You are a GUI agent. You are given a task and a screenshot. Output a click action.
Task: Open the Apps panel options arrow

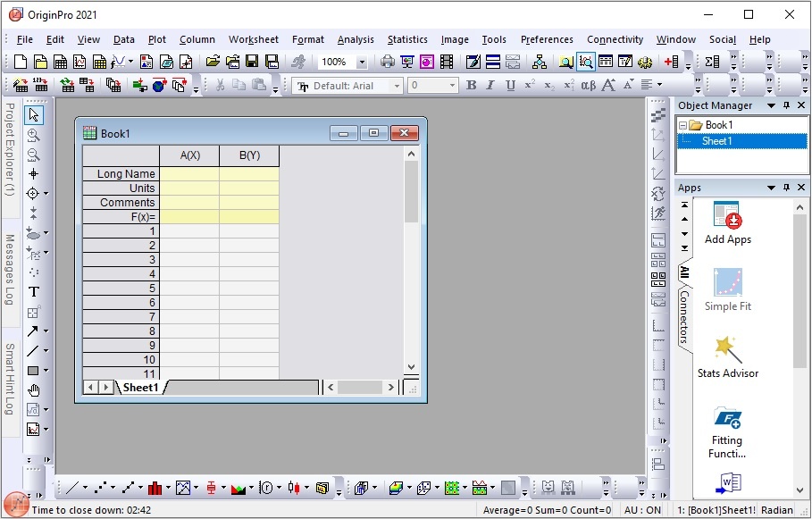pos(771,188)
